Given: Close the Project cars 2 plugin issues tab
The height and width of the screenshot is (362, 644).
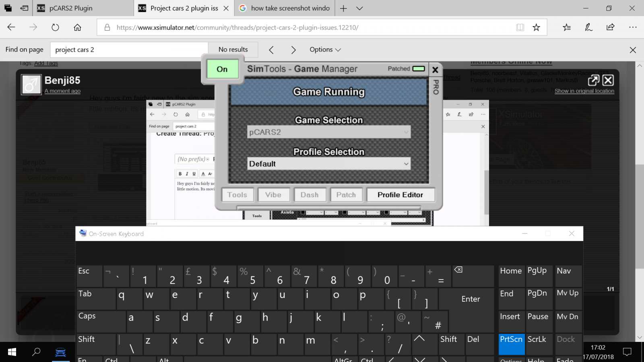Looking at the screenshot, I should pyautogui.click(x=226, y=8).
